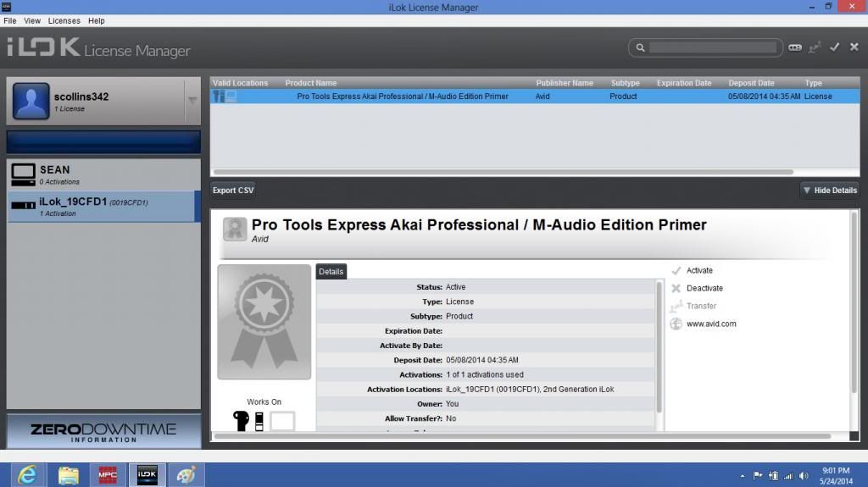Screen dimensions: 868x487
Task: Click valid locations icons in license row
Action: tap(225, 97)
